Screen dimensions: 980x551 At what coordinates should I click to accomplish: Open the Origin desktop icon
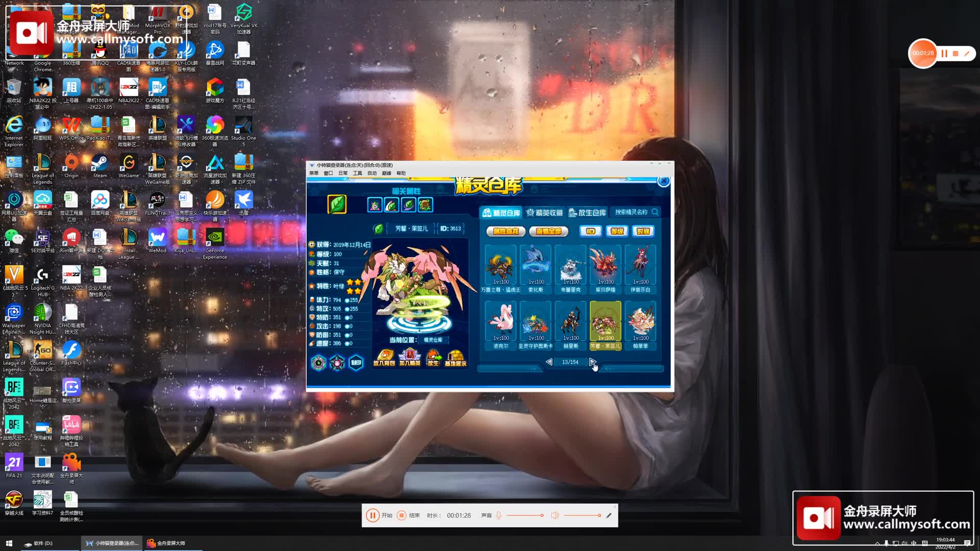tap(71, 167)
